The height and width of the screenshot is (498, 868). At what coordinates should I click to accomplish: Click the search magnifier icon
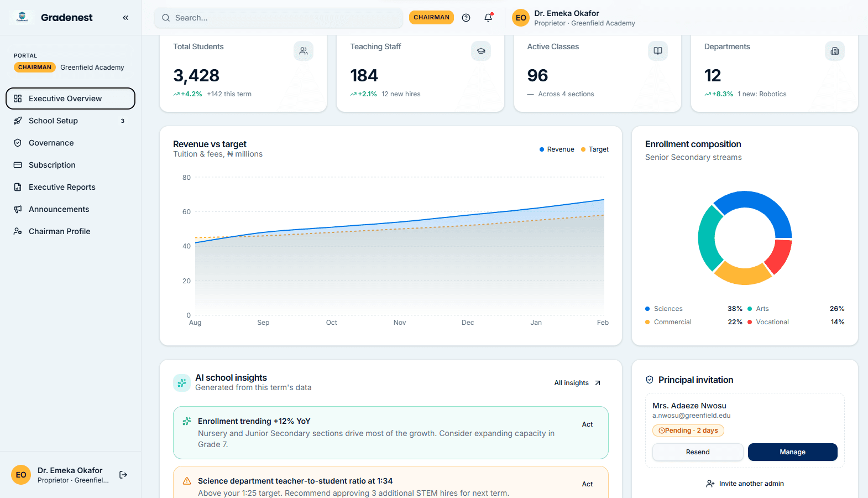pyautogui.click(x=166, y=18)
